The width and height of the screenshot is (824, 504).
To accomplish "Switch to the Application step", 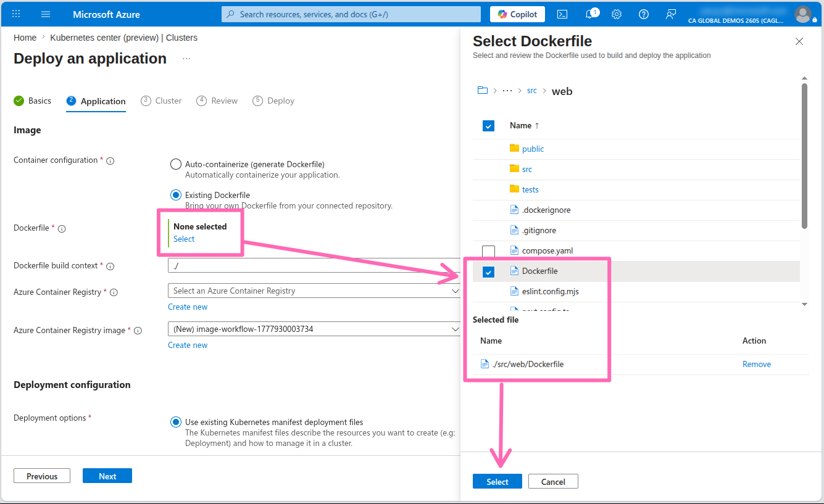I will 96,101.
